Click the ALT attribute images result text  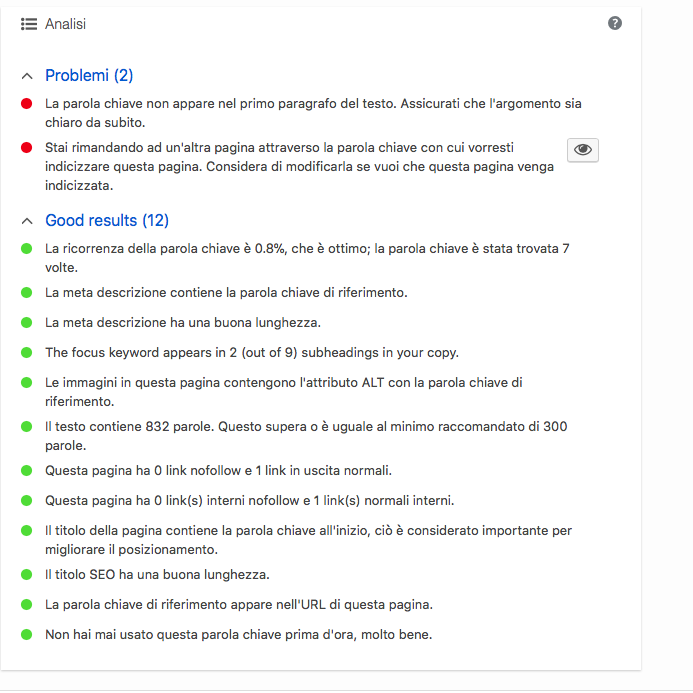(x=284, y=392)
